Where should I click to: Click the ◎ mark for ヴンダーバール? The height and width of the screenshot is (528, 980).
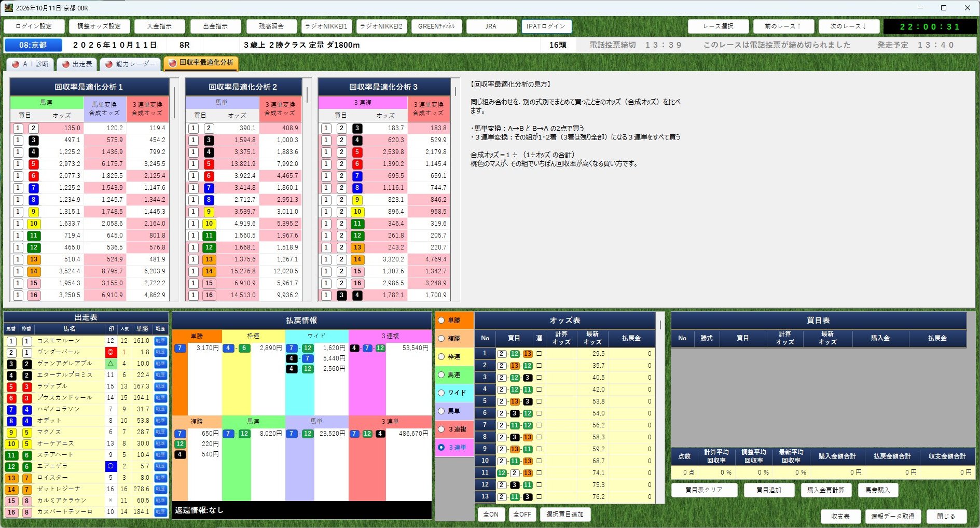(110, 352)
